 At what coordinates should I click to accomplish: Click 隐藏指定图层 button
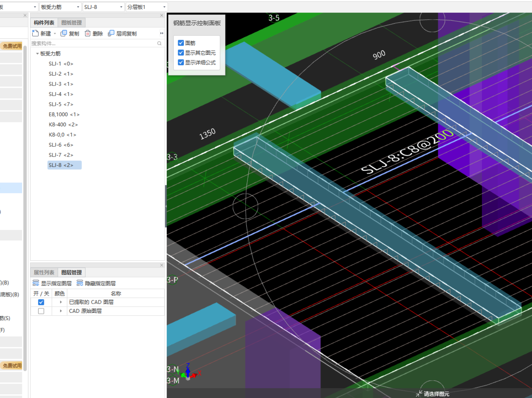96,283
